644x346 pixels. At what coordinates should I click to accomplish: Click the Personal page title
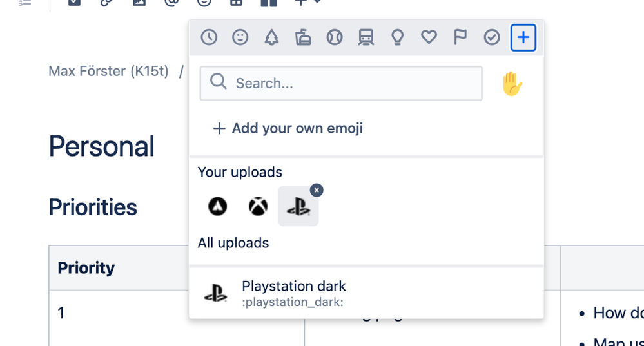coord(101,146)
